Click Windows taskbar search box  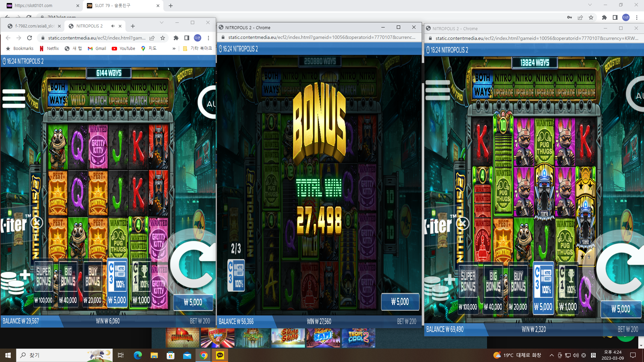(x=64, y=355)
